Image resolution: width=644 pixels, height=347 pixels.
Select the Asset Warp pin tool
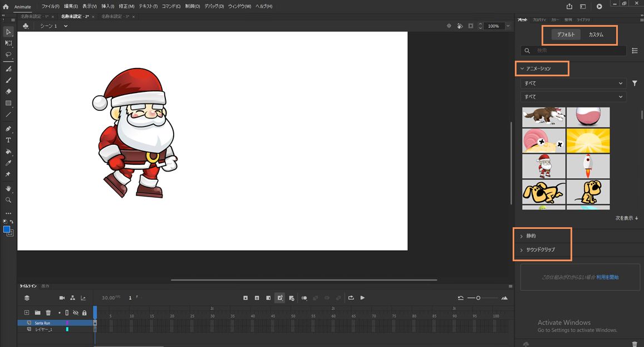pyautogui.click(x=8, y=174)
